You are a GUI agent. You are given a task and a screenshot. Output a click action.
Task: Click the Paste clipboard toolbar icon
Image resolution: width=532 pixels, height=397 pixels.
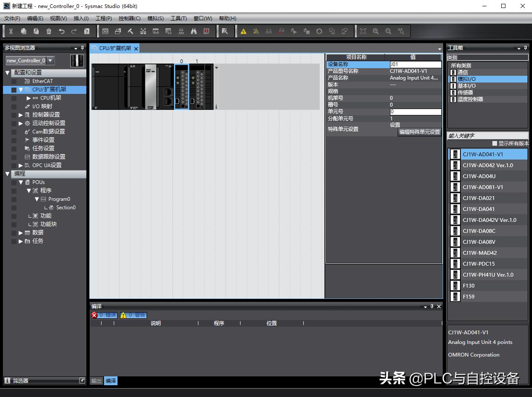point(36,31)
